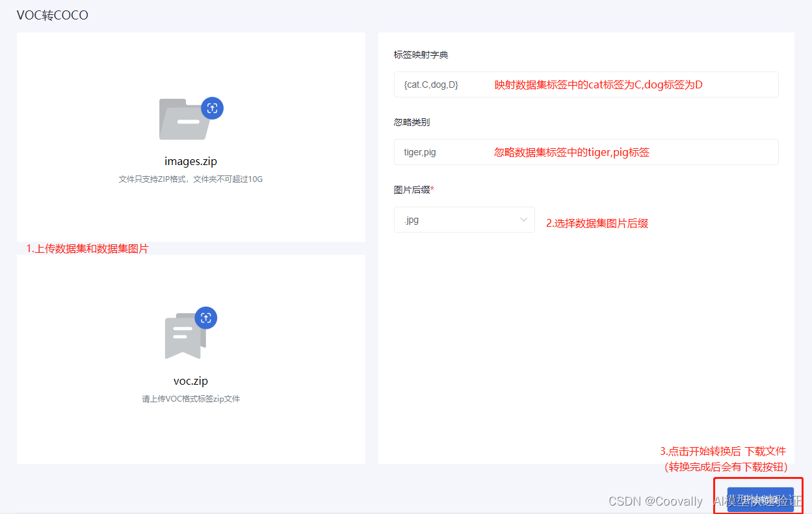Click the chevron arrow in the .jpg dropdown
This screenshot has width=812, height=514.
click(524, 220)
